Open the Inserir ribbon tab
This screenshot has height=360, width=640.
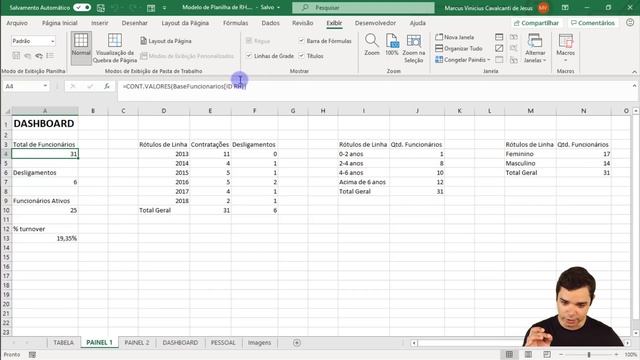[100, 23]
